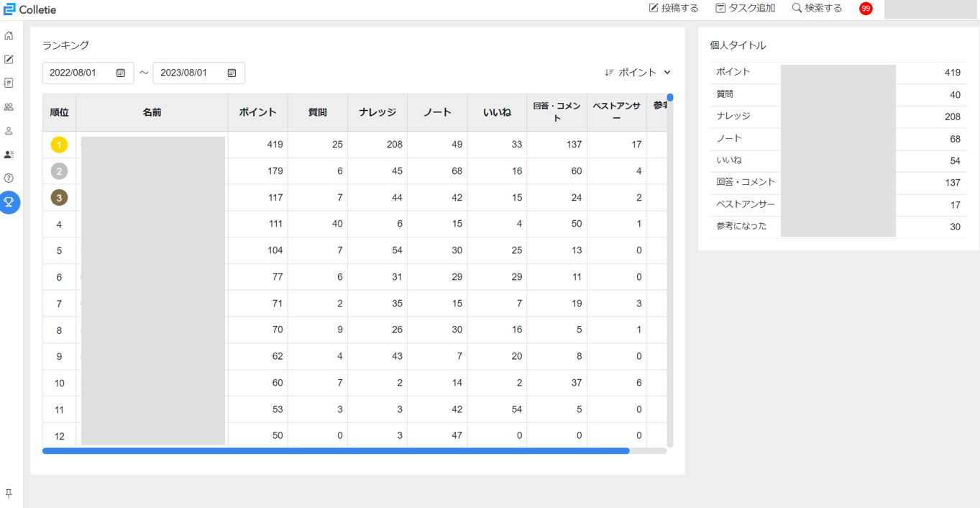Click 投稿する in the top bar
Viewport: 980px width, 508px height.
pyautogui.click(x=674, y=9)
